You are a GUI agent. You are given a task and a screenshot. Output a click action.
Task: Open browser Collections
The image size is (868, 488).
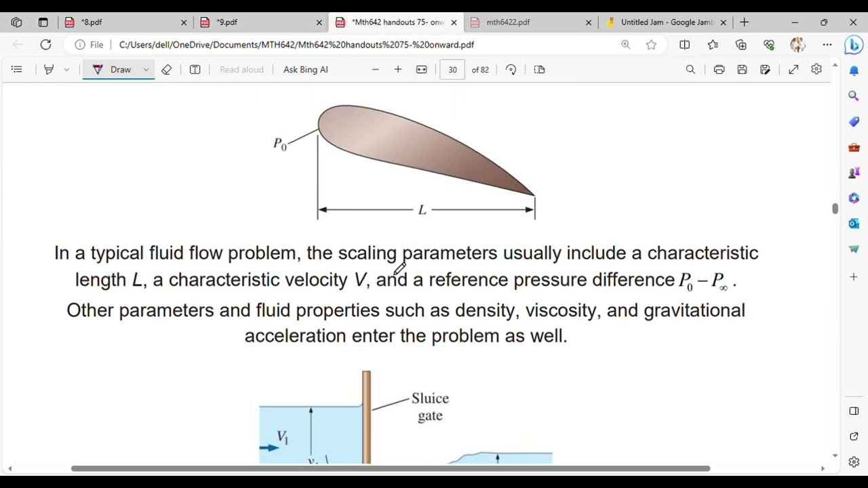point(741,45)
